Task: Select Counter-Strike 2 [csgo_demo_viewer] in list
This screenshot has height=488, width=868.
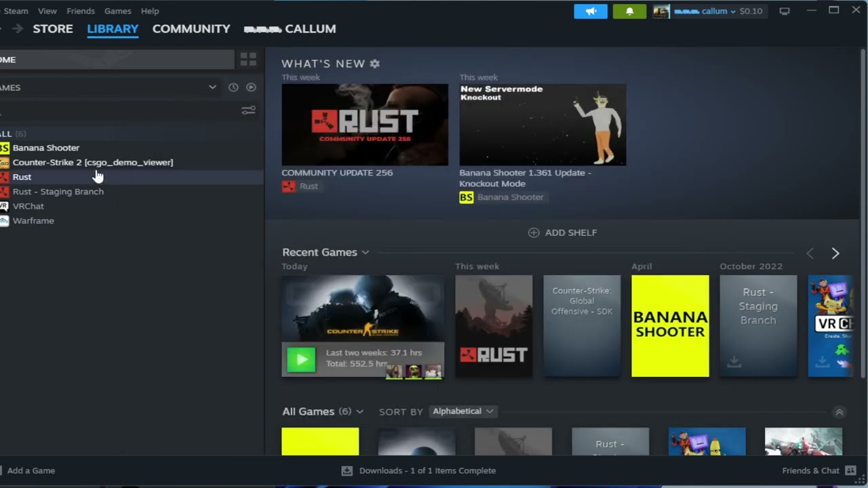Action: pyautogui.click(x=93, y=162)
